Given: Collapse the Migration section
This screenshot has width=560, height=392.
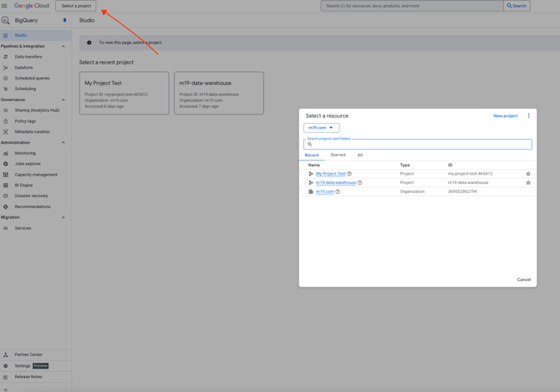Looking at the screenshot, I should point(64,217).
